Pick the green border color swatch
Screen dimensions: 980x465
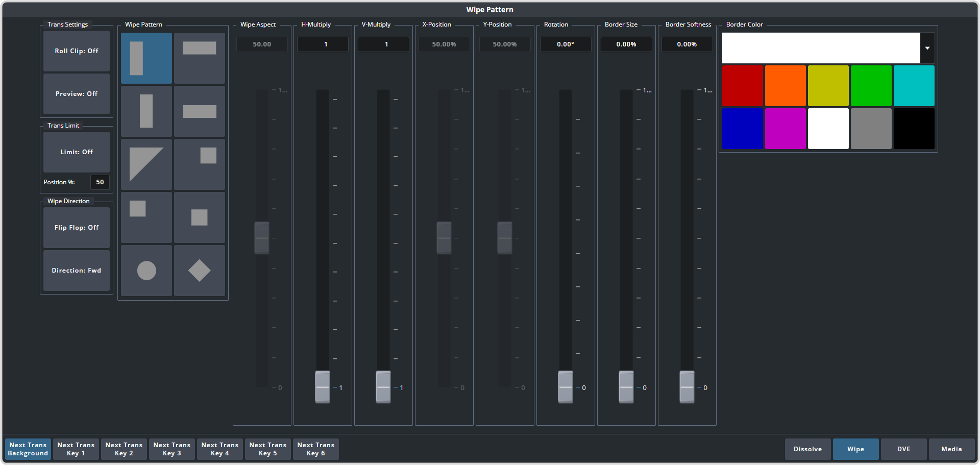pyautogui.click(x=871, y=86)
